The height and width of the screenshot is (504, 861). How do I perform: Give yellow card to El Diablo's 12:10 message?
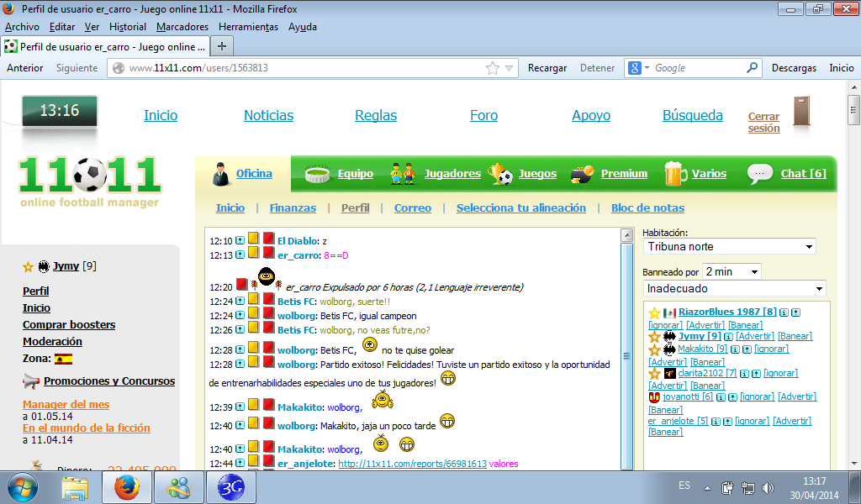[253, 239]
